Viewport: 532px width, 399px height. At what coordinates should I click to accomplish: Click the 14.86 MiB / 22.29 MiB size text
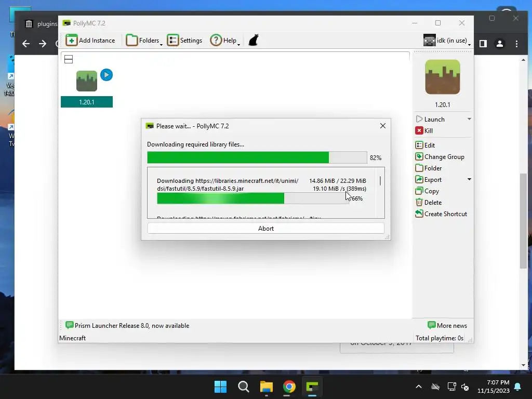337,181
